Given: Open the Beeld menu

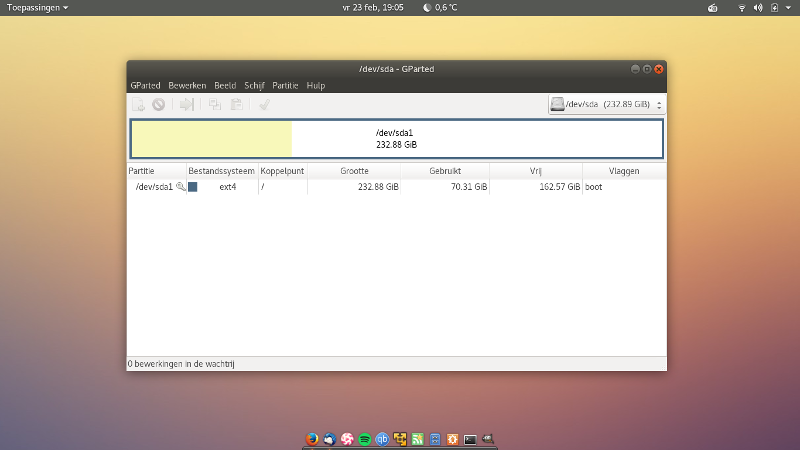Looking at the screenshot, I should 225,85.
